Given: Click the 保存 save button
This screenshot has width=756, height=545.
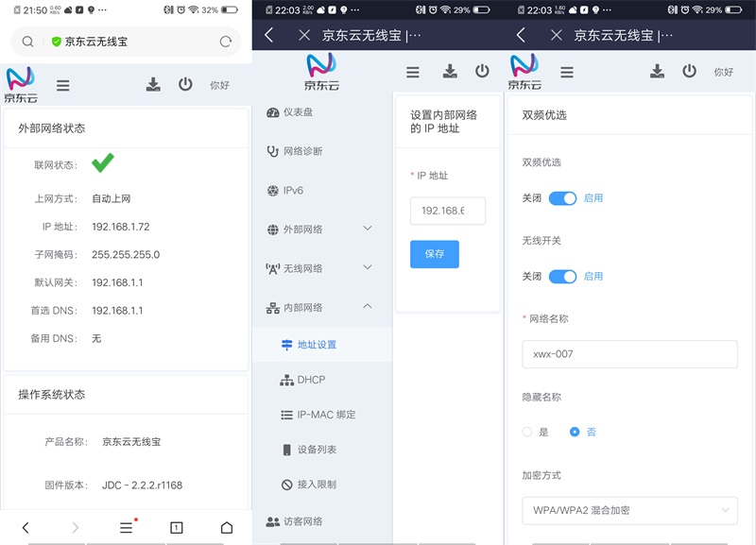Looking at the screenshot, I should (x=434, y=254).
